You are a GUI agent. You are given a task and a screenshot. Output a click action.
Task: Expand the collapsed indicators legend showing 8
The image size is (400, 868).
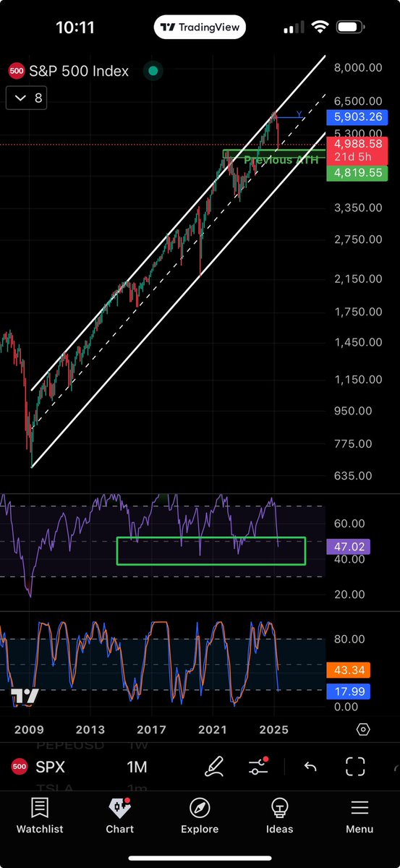tap(27, 98)
